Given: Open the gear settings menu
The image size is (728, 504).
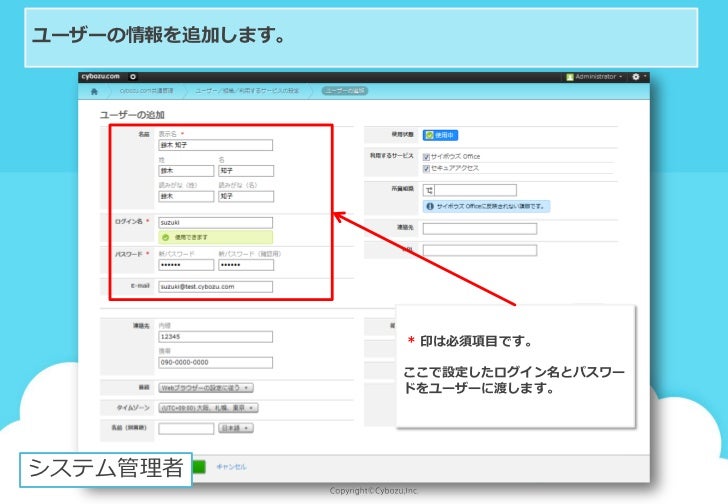Looking at the screenshot, I should 636,77.
